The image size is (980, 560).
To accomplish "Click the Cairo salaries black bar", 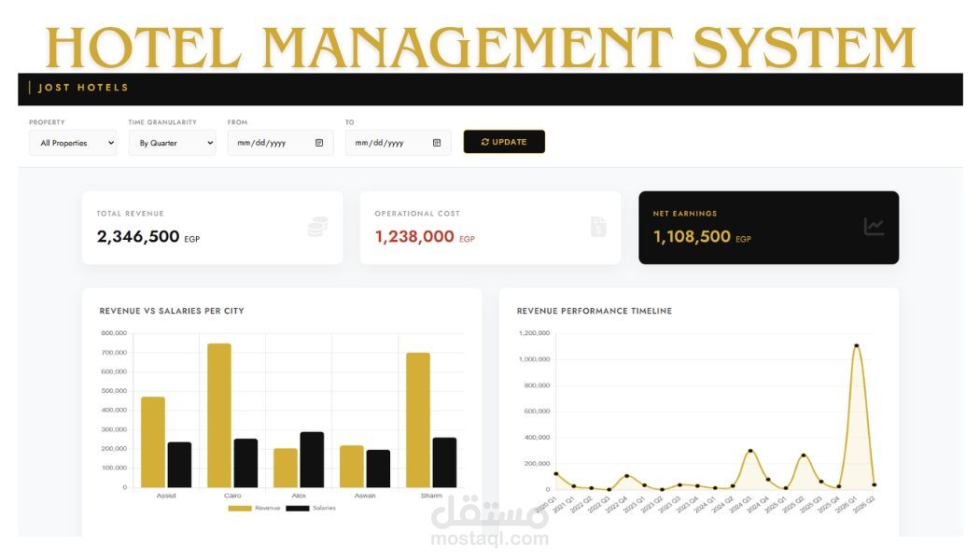I will (x=245, y=463).
